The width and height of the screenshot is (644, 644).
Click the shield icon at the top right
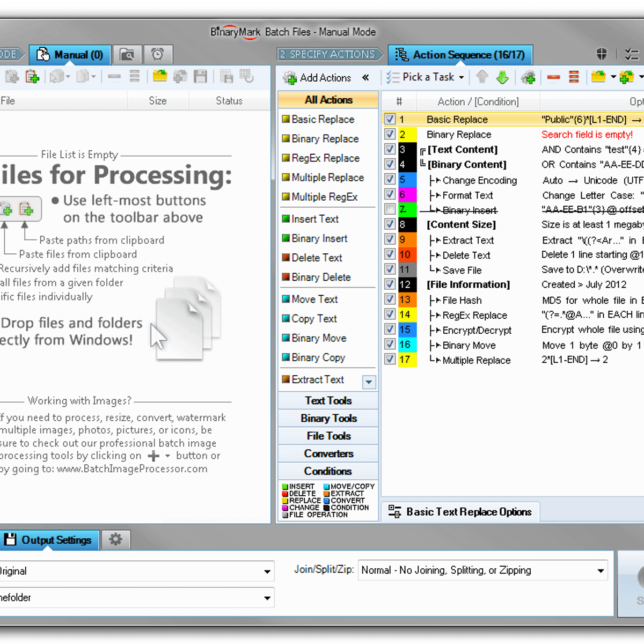pyautogui.click(x=602, y=54)
